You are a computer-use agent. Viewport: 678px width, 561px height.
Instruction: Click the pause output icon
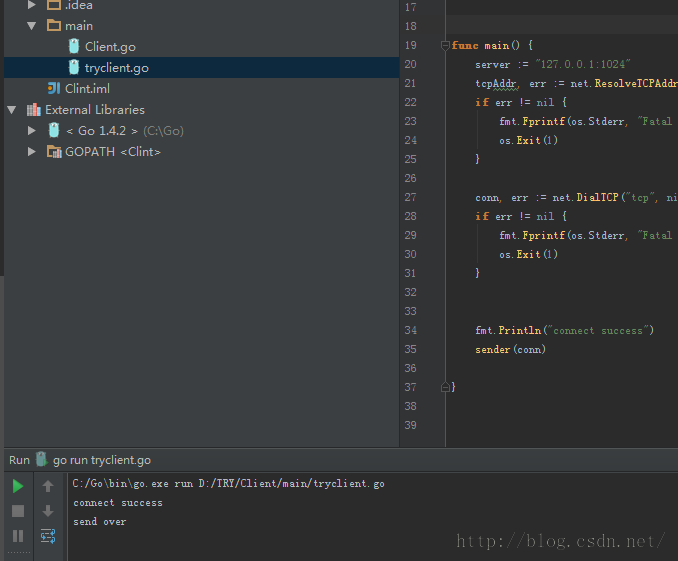(x=18, y=536)
